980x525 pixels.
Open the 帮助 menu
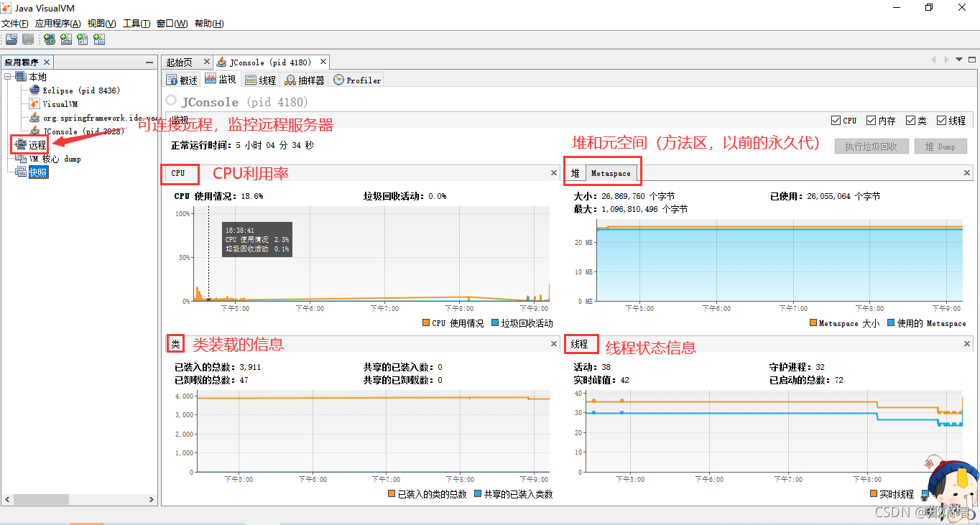[x=209, y=24]
